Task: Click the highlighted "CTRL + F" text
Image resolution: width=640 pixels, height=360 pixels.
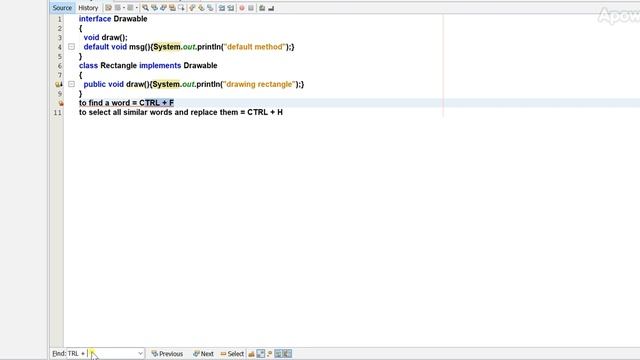Action: click(157, 103)
